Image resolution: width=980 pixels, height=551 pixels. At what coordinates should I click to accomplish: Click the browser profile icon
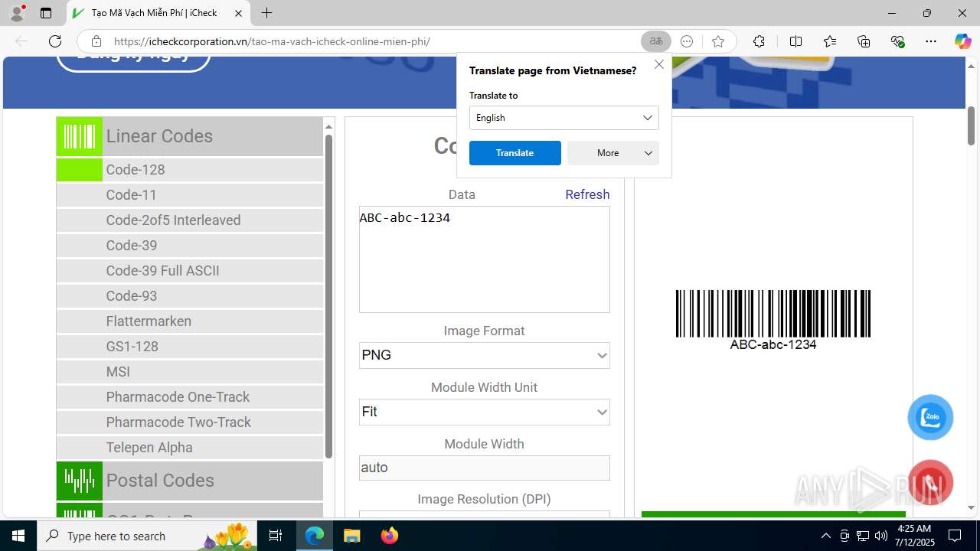point(17,13)
